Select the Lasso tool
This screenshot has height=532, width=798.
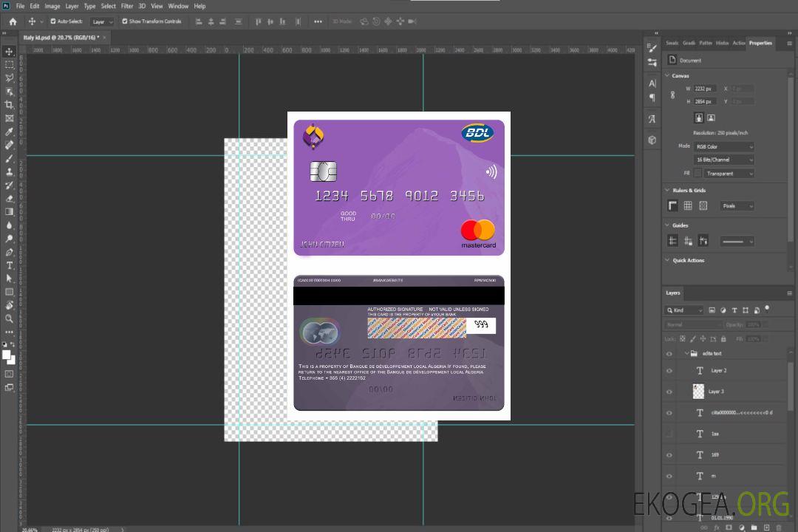click(9, 78)
